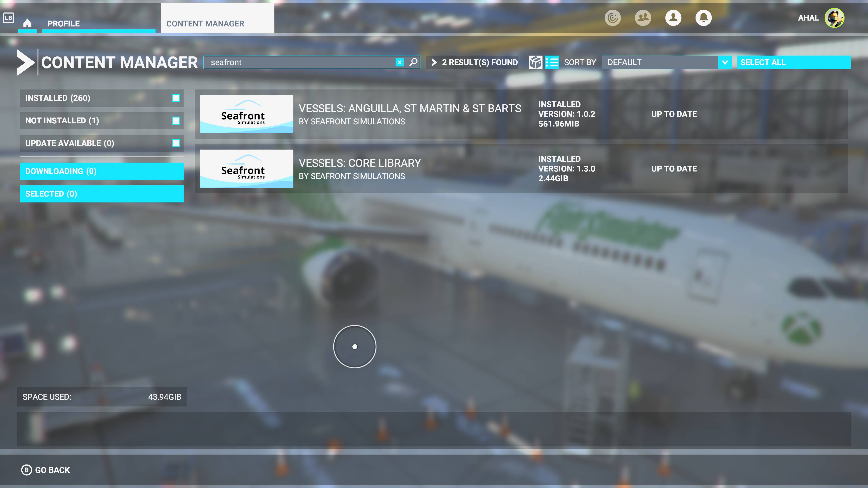Switch to package box view icon

pyautogui.click(x=535, y=62)
